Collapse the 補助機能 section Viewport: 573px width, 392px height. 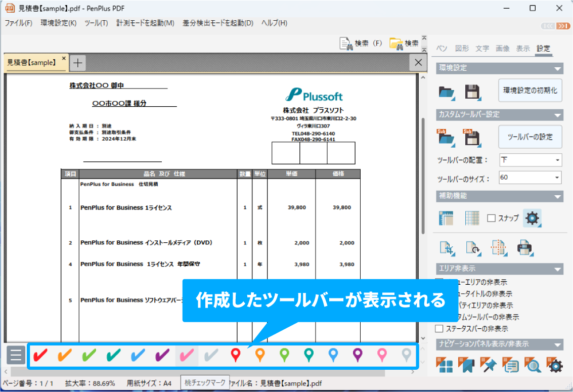[x=557, y=197]
